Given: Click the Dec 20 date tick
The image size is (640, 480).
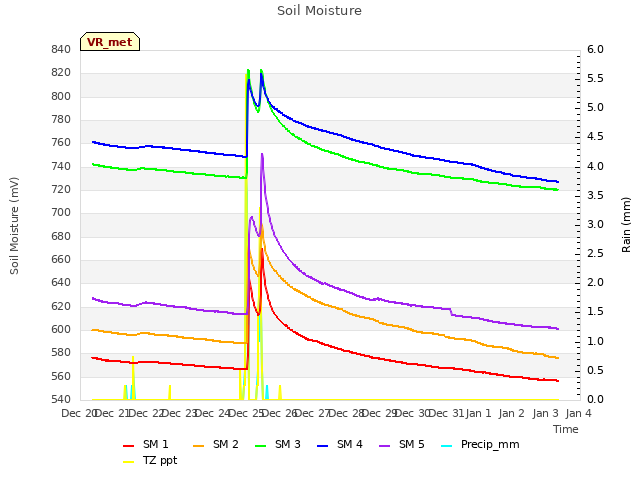Looking at the screenshot, I should [79, 413].
